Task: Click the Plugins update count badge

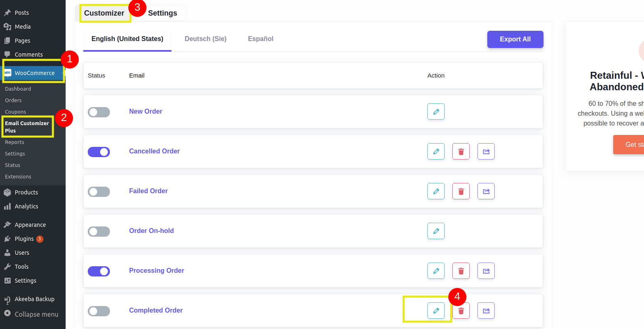Action: tap(40, 239)
